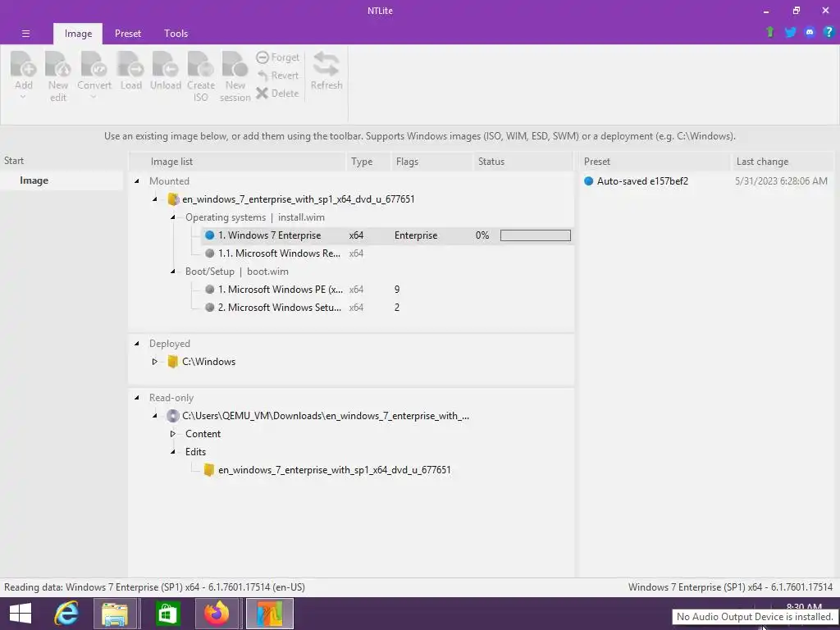Sort by Flags column header

pos(431,162)
